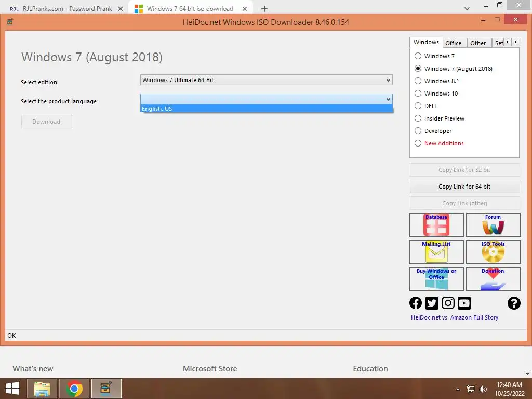Open the Windows Start button

click(12, 389)
